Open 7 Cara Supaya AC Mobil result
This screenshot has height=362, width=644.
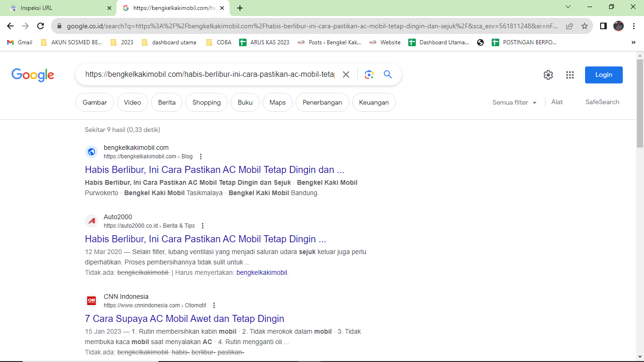tap(184, 319)
